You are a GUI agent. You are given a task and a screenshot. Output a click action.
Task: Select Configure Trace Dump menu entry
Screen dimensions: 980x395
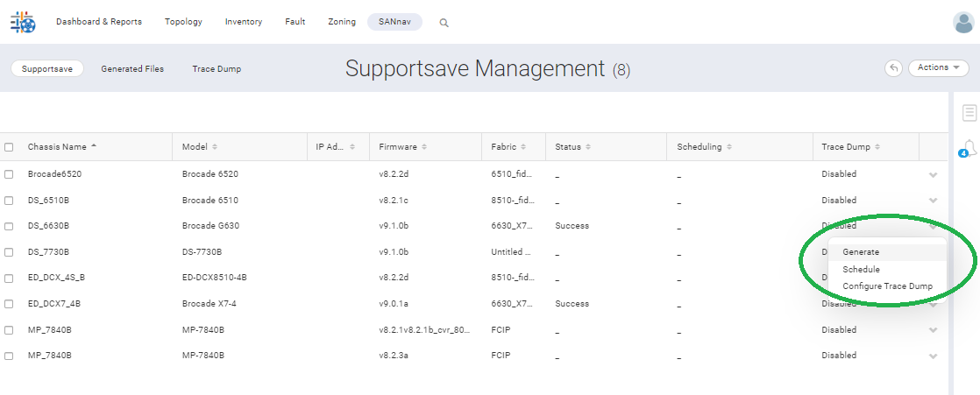(887, 286)
